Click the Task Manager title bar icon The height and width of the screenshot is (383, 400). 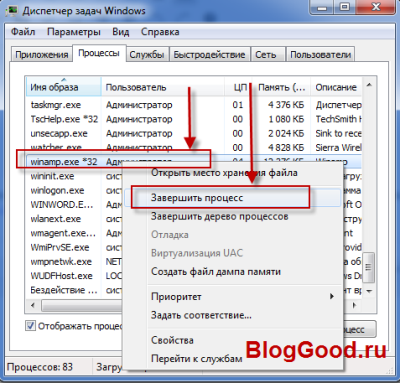(13, 10)
